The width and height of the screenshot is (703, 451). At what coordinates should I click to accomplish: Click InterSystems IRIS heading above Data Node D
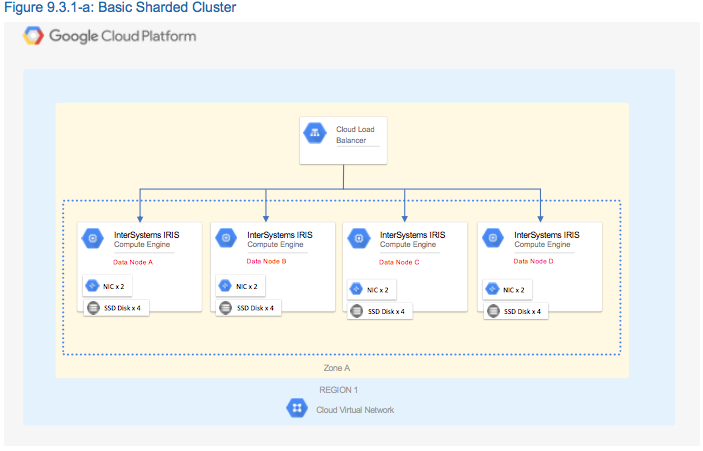coord(547,235)
